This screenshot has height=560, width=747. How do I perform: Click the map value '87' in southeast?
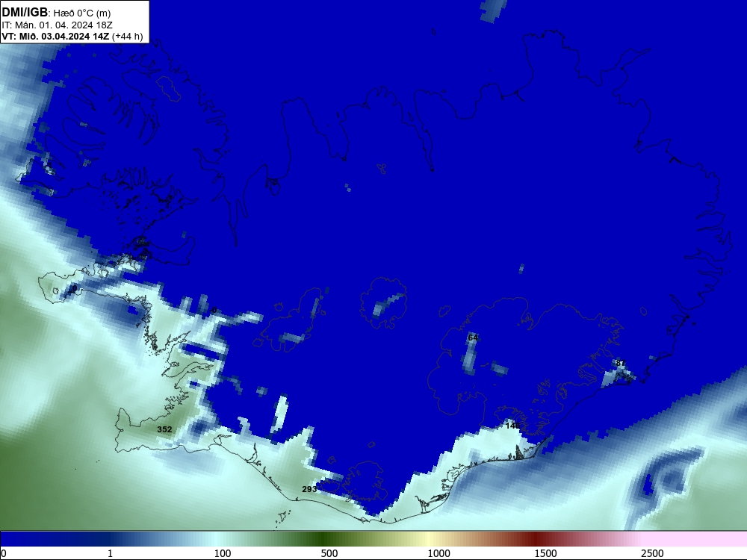[x=620, y=363]
